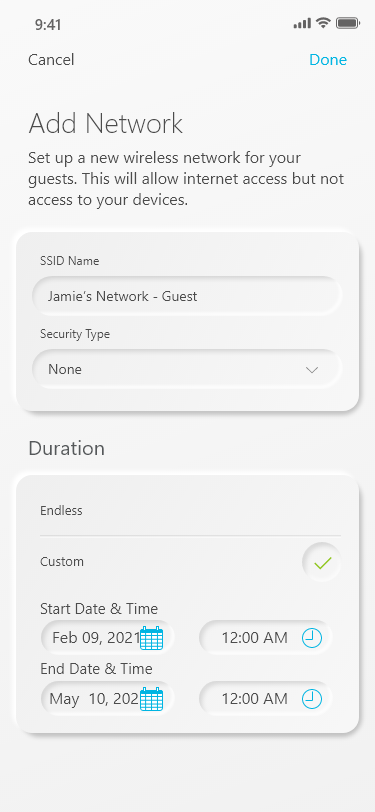Select the Endless duration option
Screen dimensions: 375x812
coord(190,511)
